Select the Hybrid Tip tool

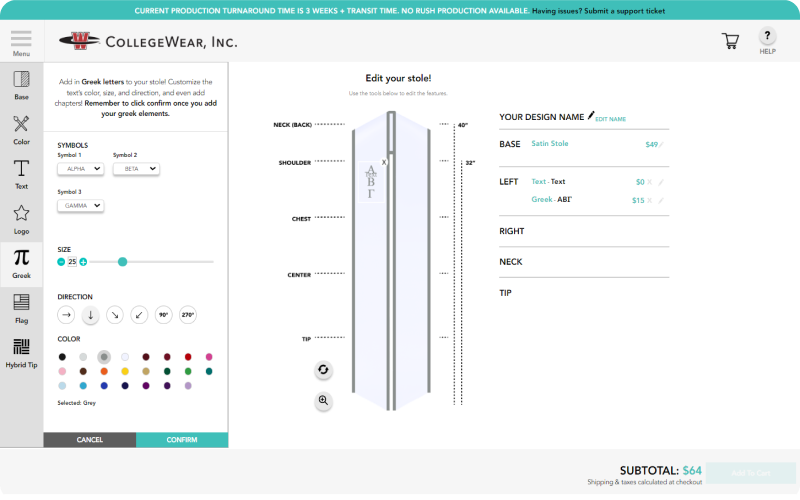21,353
